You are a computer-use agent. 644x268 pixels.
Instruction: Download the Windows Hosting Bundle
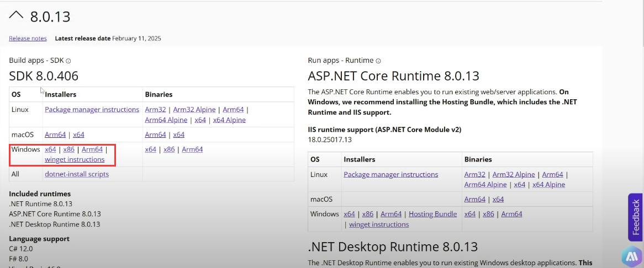tap(433, 214)
